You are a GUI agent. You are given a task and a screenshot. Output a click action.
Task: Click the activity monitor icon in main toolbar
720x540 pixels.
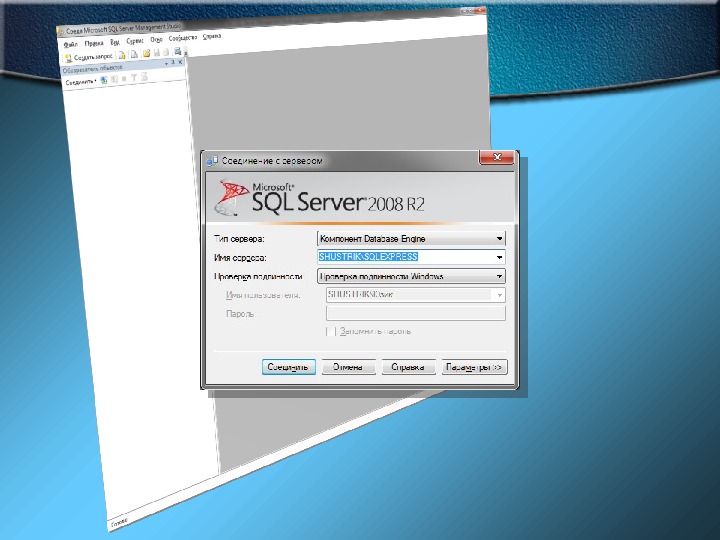coord(177,51)
